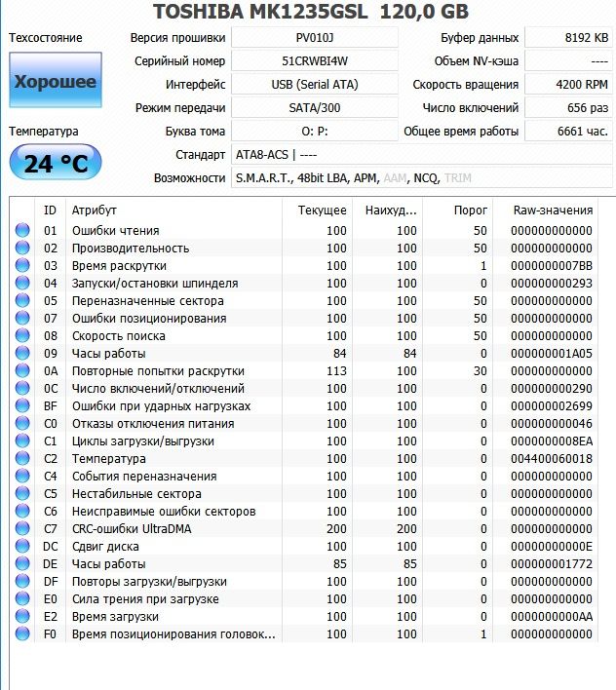Viewport: 616px width, 690px height.
Task: Click the status orb for Сила трения при загрузке
Action: point(22,598)
